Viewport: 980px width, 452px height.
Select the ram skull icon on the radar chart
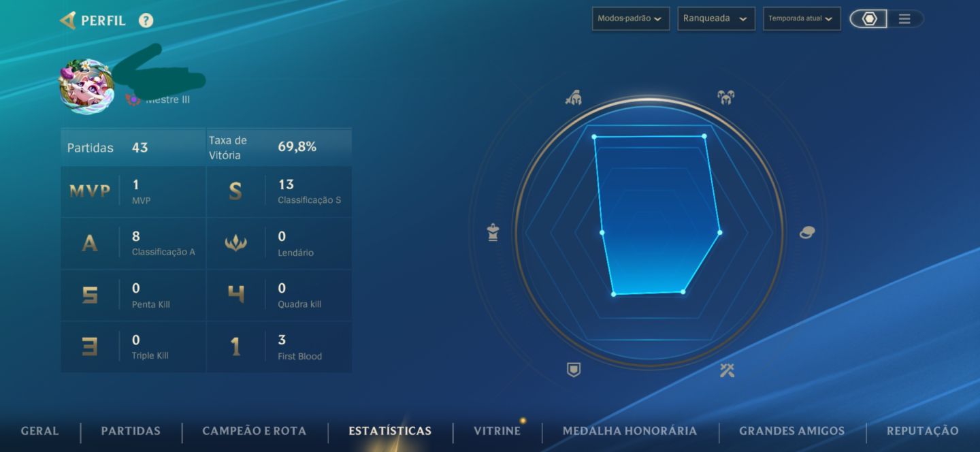726,97
